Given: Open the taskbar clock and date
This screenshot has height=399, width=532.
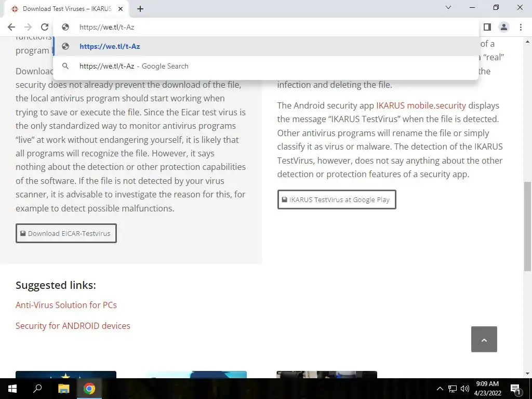Looking at the screenshot, I should point(487,389).
